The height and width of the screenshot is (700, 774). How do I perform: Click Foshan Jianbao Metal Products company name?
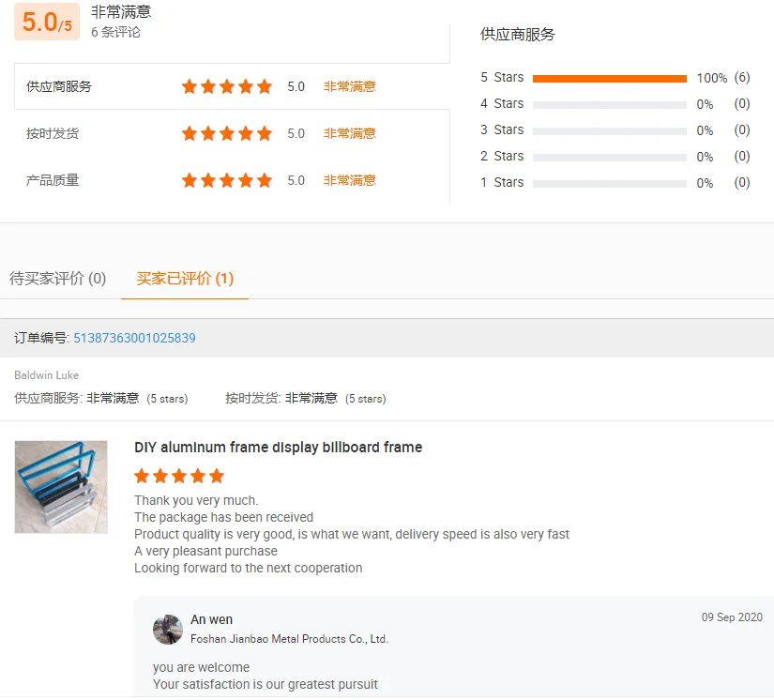tap(289, 639)
